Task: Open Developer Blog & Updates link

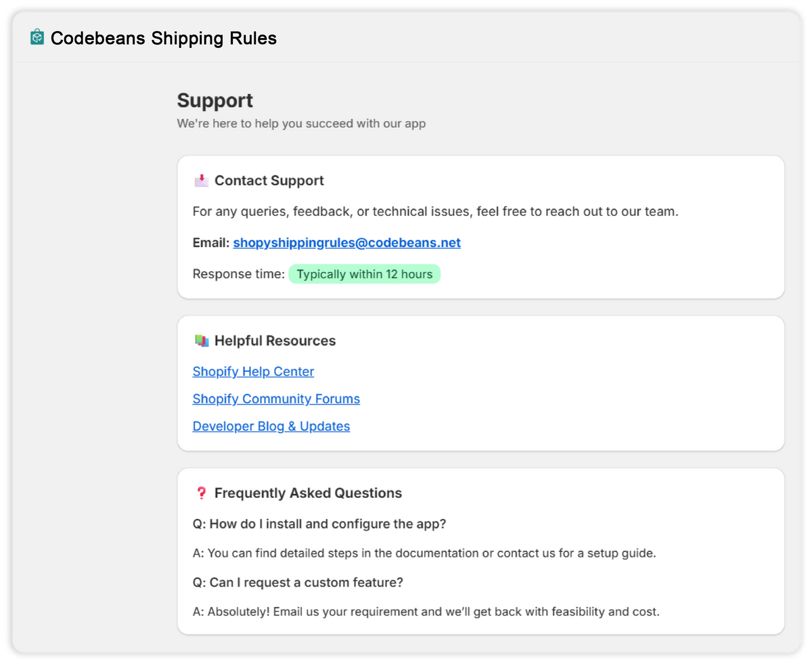Action: point(271,426)
